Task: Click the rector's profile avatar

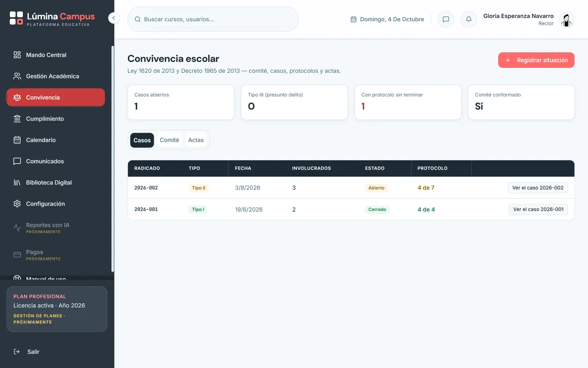Action: 566,19
